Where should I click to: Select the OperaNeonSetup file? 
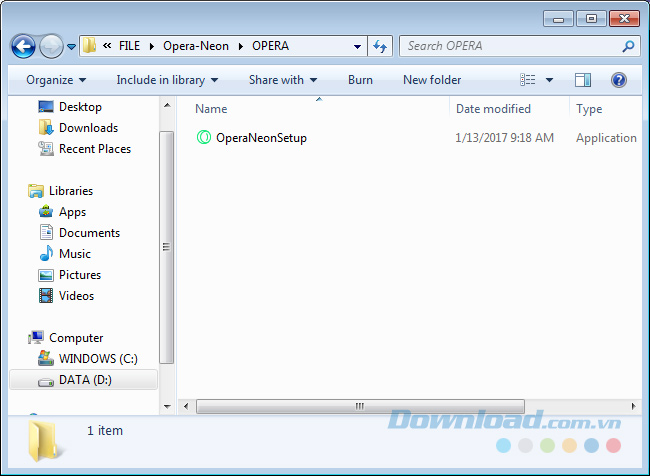point(261,138)
